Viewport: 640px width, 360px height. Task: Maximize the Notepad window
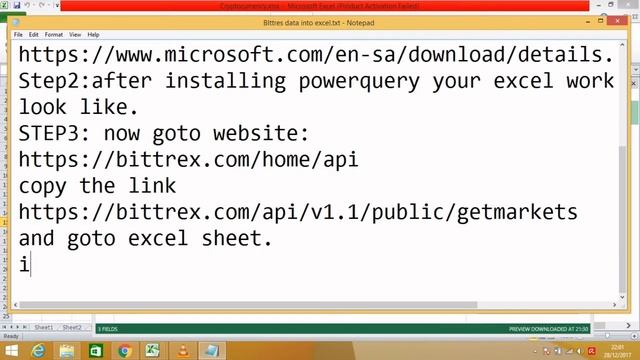point(600,21)
